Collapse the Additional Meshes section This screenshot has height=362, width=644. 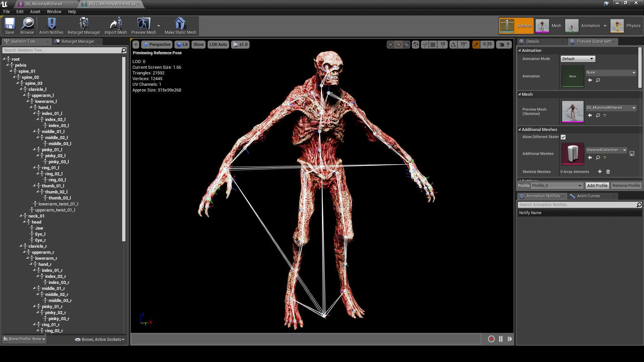pos(520,129)
